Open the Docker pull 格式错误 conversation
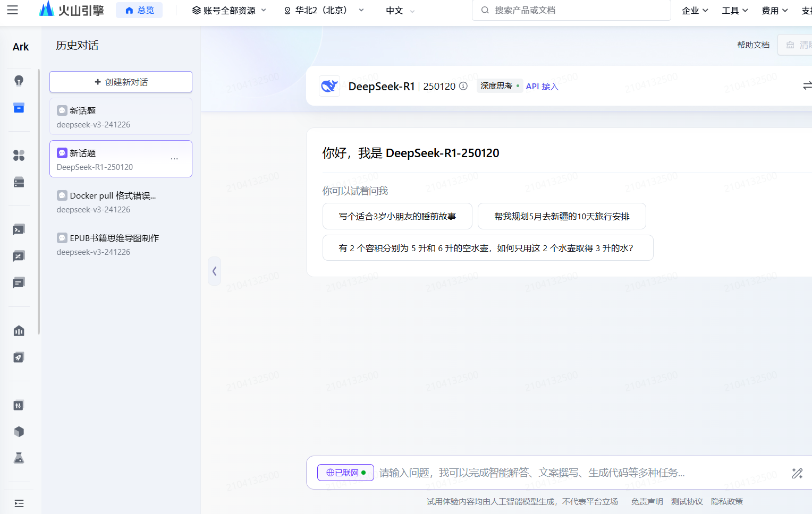The image size is (812, 514). [x=121, y=202]
